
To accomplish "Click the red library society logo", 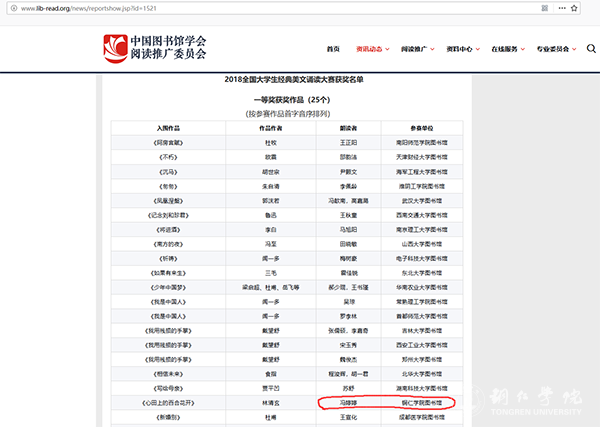I will click(116, 48).
